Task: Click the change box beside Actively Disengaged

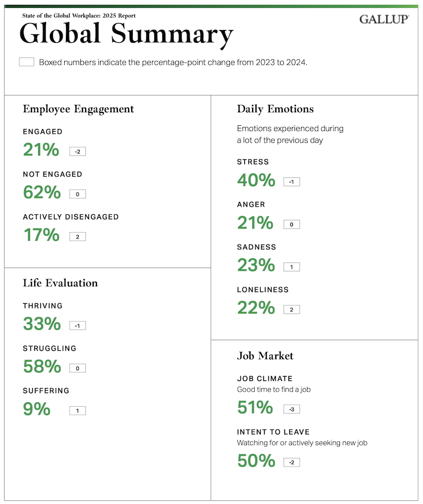Action: tap(78, 236)
